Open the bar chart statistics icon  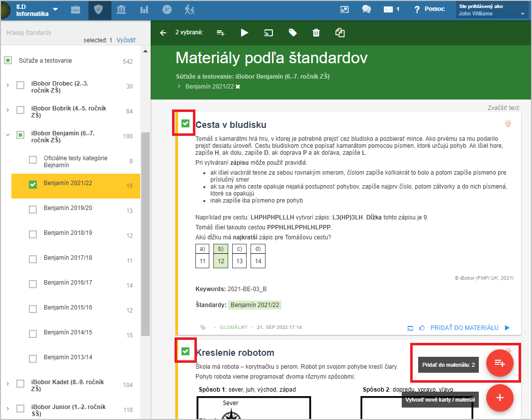144,10
